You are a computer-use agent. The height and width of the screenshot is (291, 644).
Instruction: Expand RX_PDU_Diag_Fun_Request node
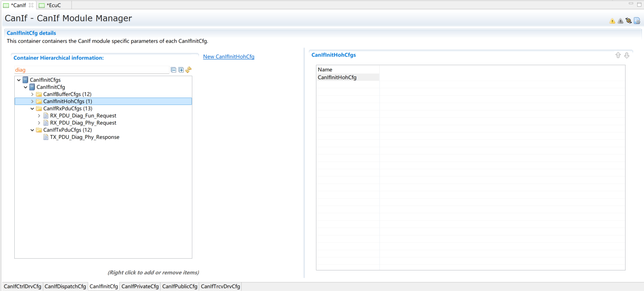click(x=39, y=115)
